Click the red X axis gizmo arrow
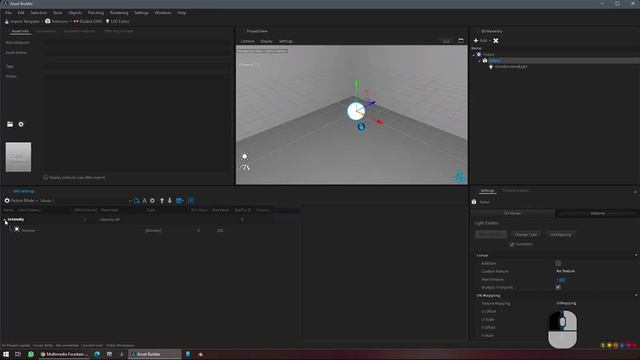640x360 pixels. click(379, 121)
